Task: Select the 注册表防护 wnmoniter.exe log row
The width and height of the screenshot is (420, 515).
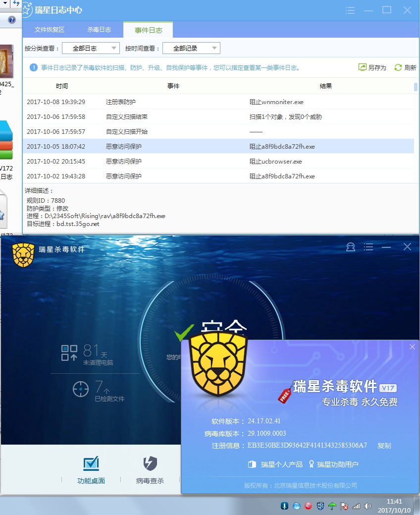Action: (218, 102)
